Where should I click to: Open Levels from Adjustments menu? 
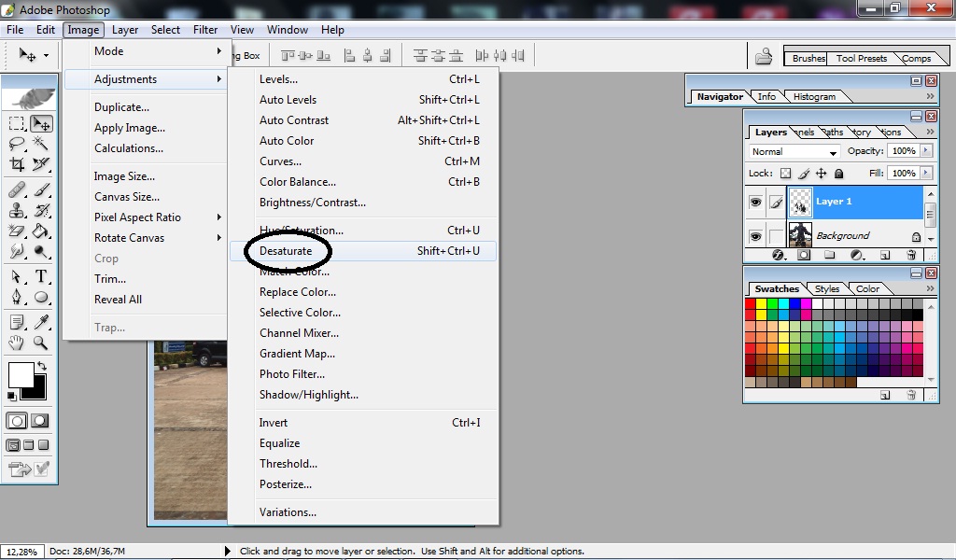point(363,79)
